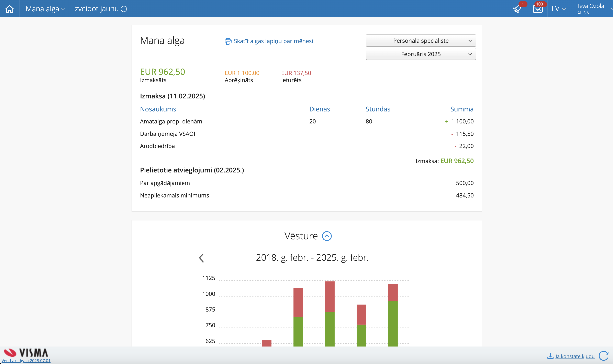Image resolution: width=613 pixels, height=364 pixels.
Task: Click the printer icon next to payslip link
Action: click(x=228, y=41)
